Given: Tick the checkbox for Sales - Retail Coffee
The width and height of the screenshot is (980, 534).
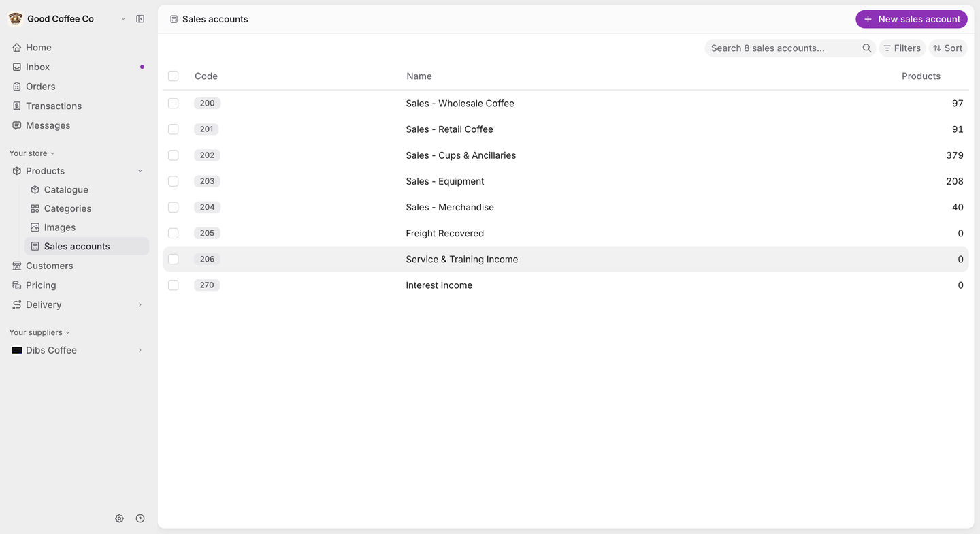Looking at the screenshot, I should point(174,129).
